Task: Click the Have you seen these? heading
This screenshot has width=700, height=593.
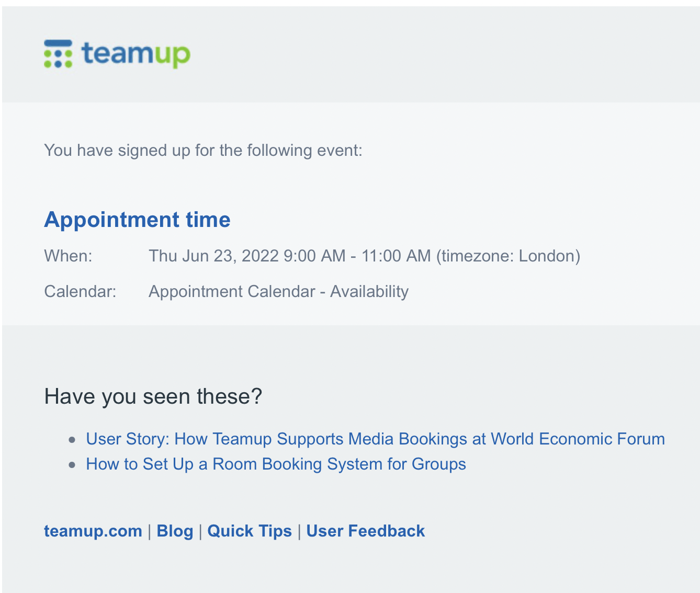Action: 153,396
